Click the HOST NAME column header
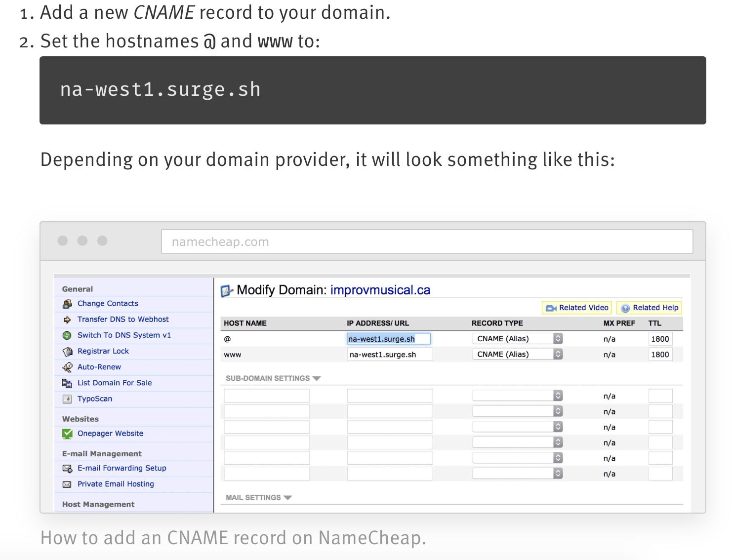The image size is (732, 560). coord(245,323)
